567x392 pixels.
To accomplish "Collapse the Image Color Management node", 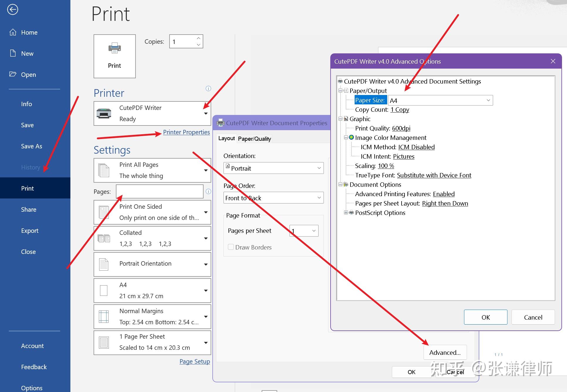I will tap(346, 138).
